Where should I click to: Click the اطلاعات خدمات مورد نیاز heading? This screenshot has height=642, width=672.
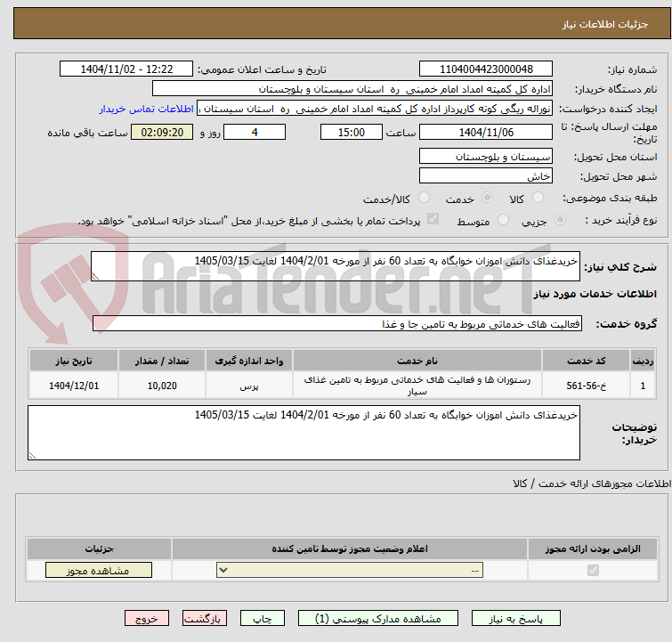click(x=595, y=294)
